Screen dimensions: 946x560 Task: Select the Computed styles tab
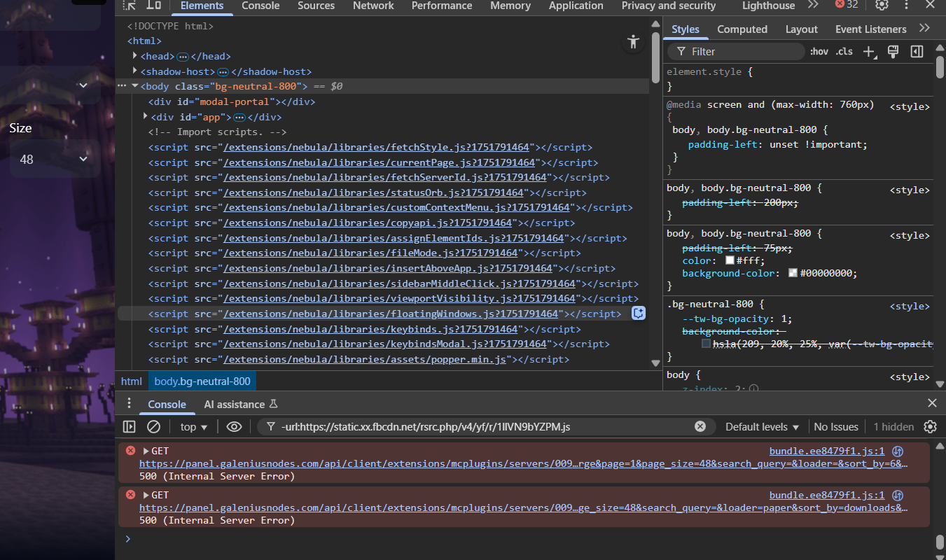pyautogui.click(x=742, y=29)
